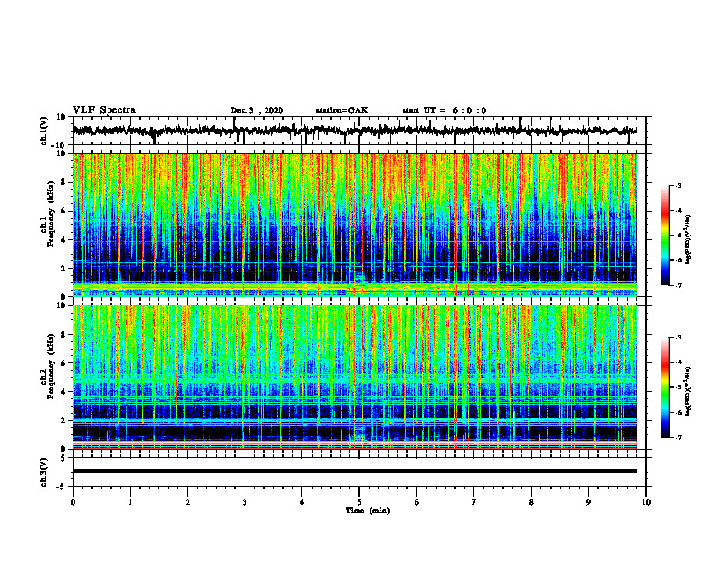Click the '8' kHz tick of ch.1 spectrogram

coord(63,182)
